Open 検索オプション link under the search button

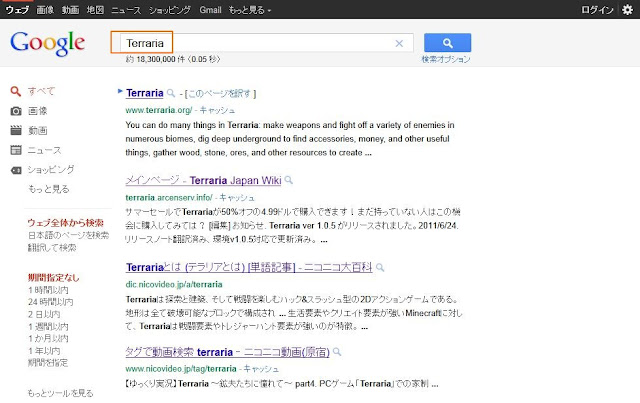[x=446, y=59]
